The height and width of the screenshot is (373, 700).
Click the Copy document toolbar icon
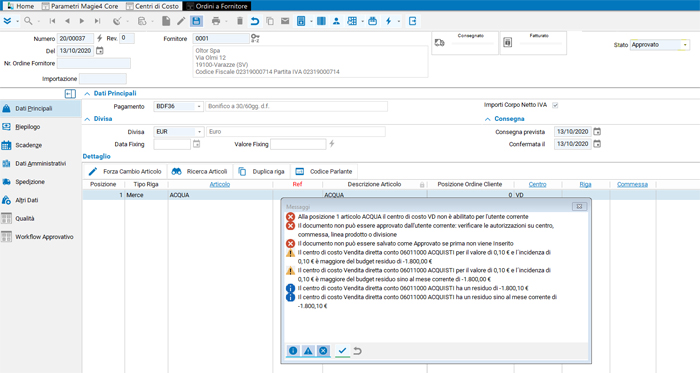(x=270, y=21)
